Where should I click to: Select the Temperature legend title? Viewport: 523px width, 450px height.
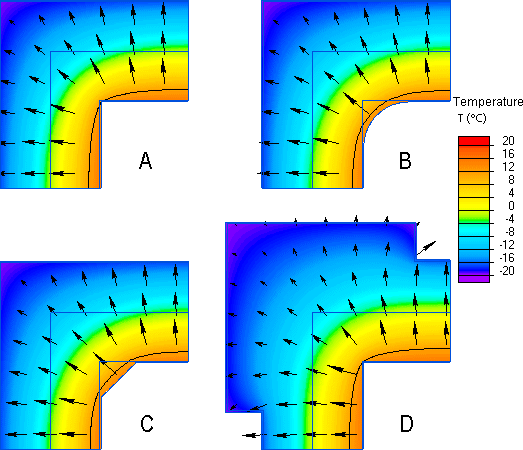coord(488,102)
